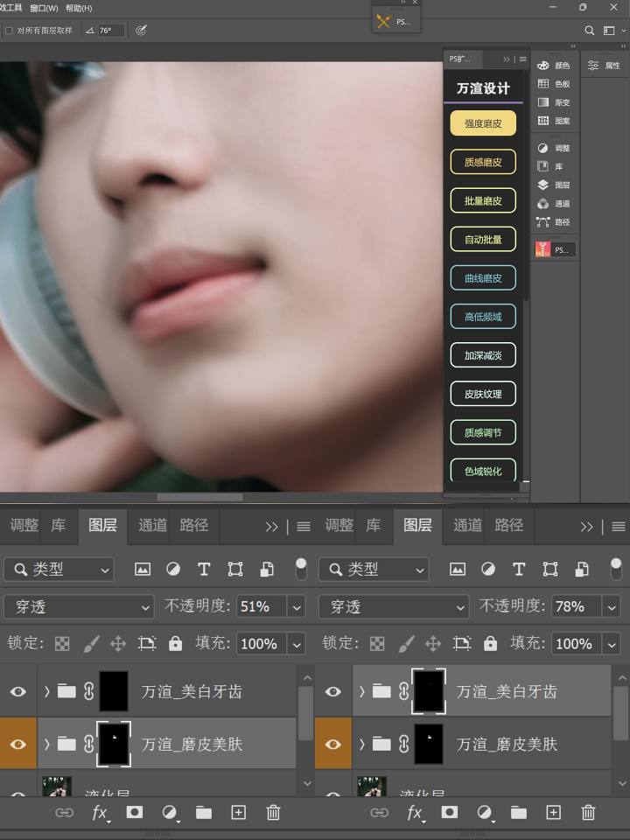
Task: Click lock all padlock icon in left panel
Action: tap(176, 644)
